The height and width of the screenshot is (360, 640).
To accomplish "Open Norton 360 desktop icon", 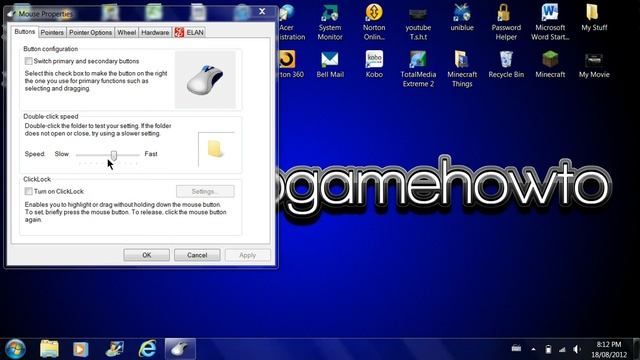I will [x=291, y=64].
